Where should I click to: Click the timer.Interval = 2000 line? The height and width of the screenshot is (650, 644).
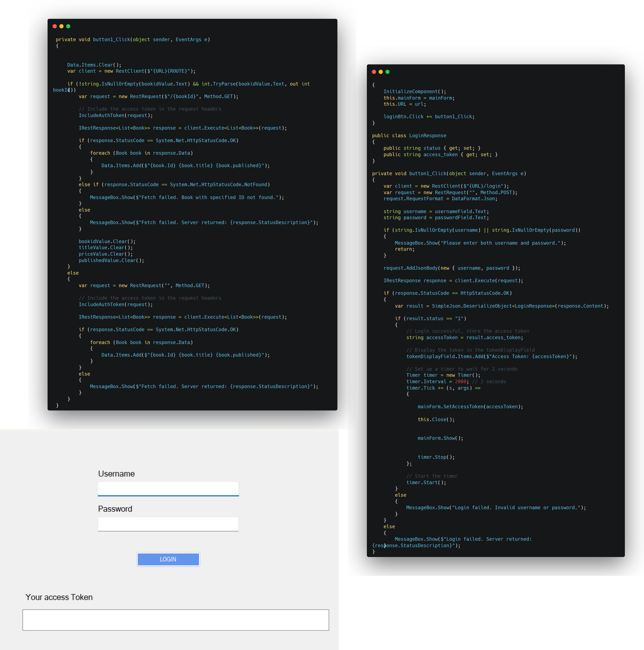435,381
